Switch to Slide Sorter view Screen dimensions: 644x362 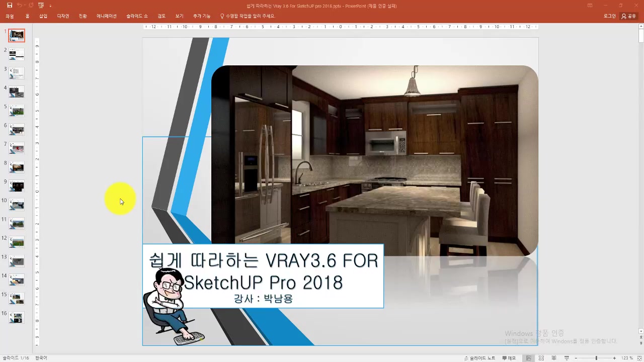541,358
